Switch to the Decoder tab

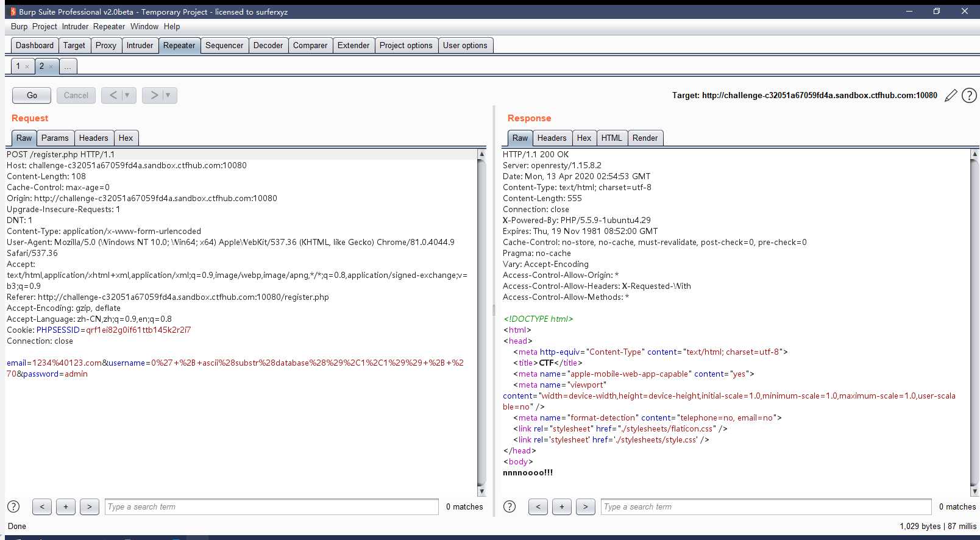tap(268, 45)
